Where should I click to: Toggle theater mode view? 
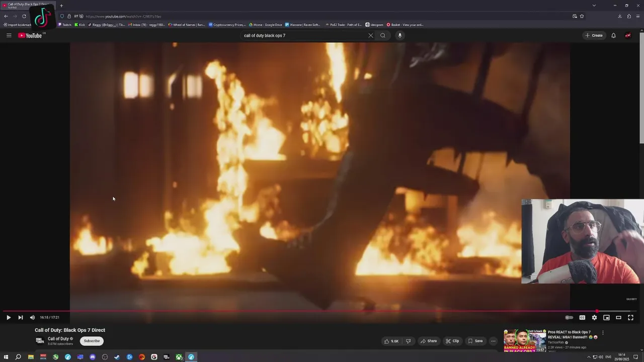pos(618,317)
